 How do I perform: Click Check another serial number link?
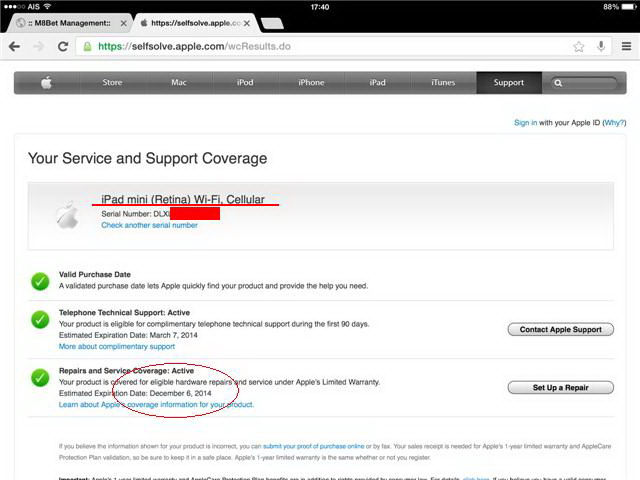(149, 225)
